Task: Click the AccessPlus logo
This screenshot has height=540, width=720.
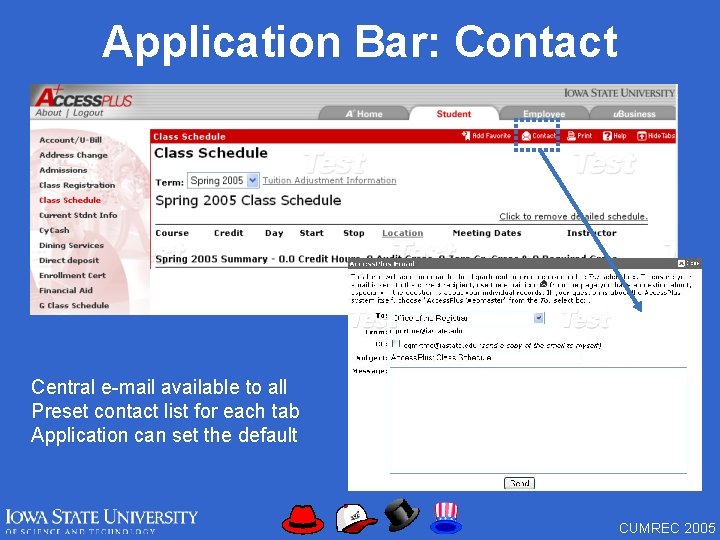Action: 84,96
